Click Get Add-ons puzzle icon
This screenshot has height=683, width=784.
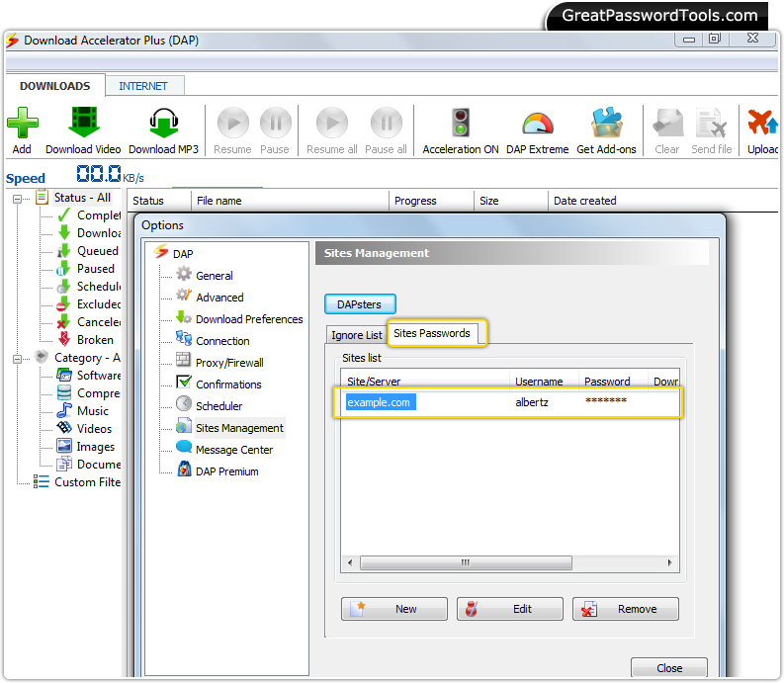pyautogui.click(x=606, y=123)
